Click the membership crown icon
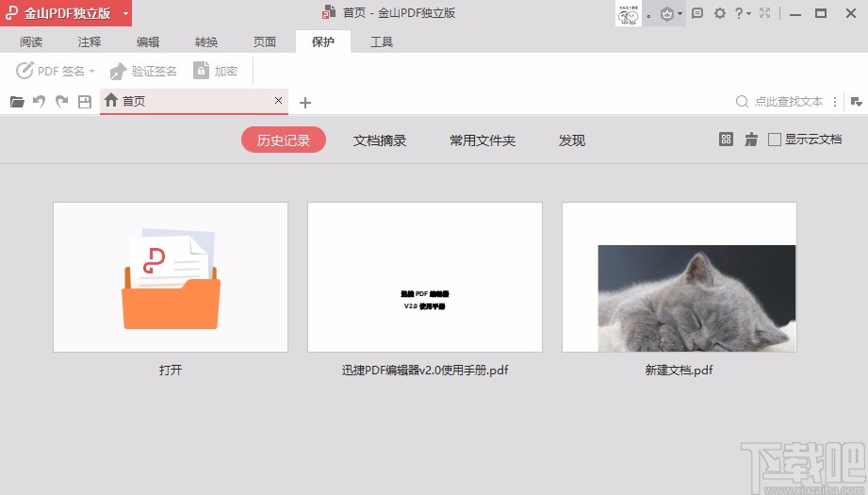868x495 pixels. coord(667,13)
